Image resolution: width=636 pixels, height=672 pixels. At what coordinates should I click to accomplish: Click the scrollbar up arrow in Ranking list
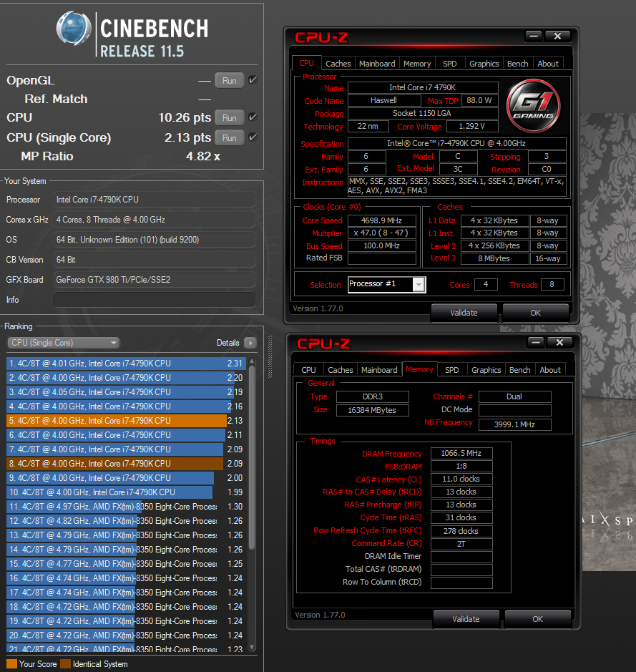click(252, 362)
